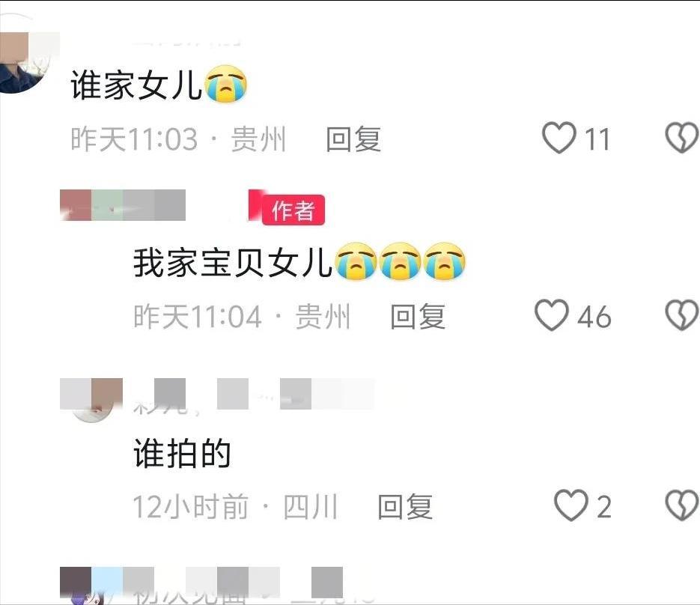700x605 pixels.
Task: Like the author's reply with 46 likes
Action: [x=552, y=315]
